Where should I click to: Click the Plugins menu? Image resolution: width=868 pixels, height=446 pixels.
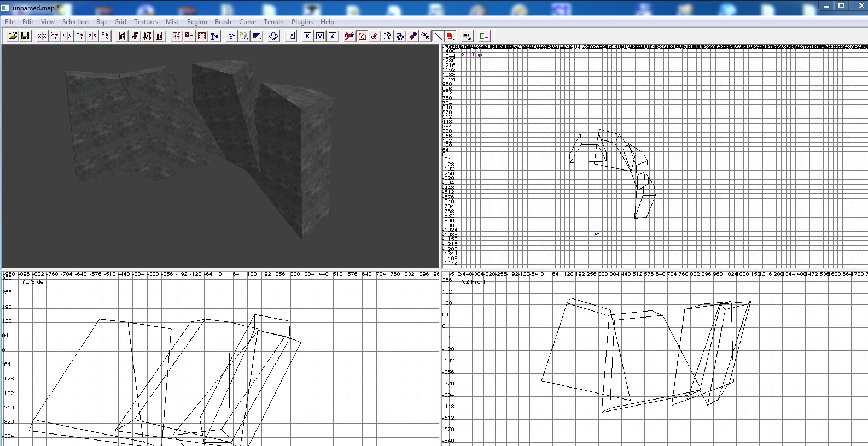(x=302, y=22)
